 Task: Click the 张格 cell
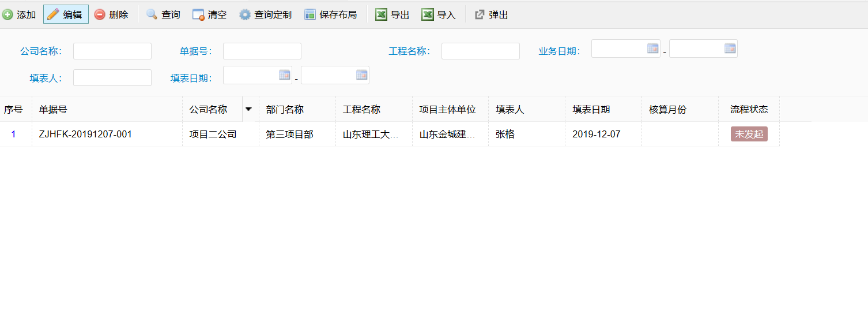coord(527,135)
